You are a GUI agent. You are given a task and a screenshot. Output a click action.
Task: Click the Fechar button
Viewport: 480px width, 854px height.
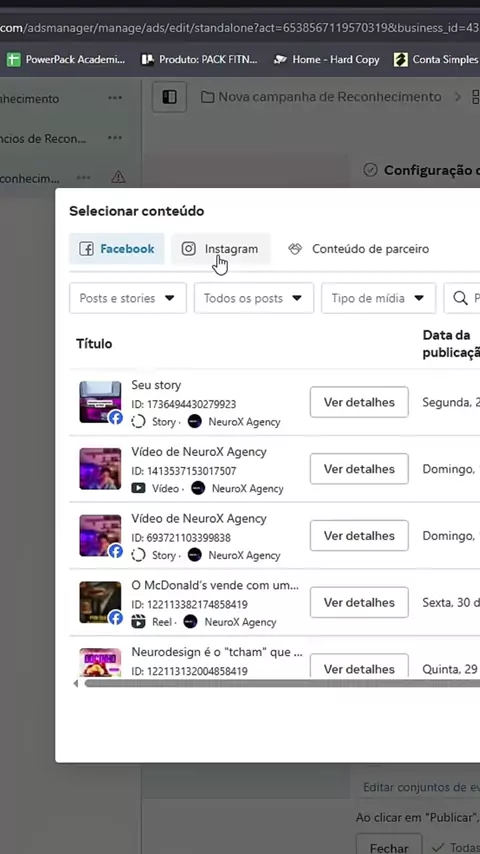pyautogui.click(x=389, y=847)
